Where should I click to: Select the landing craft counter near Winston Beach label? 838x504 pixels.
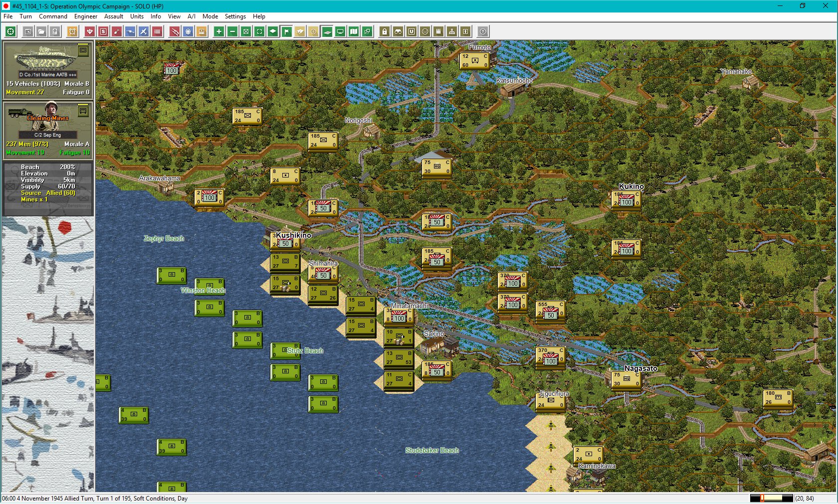209,286
